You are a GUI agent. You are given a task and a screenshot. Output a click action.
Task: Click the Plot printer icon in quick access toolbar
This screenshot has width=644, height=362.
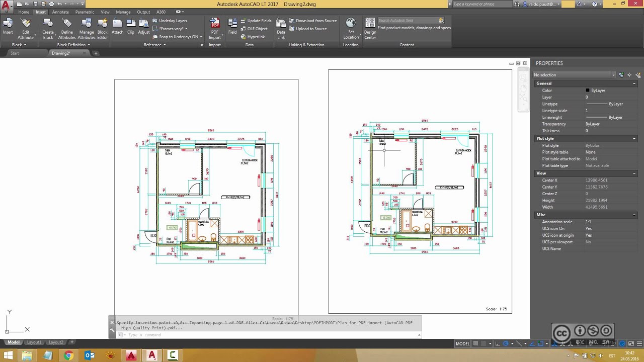[51, 4]
